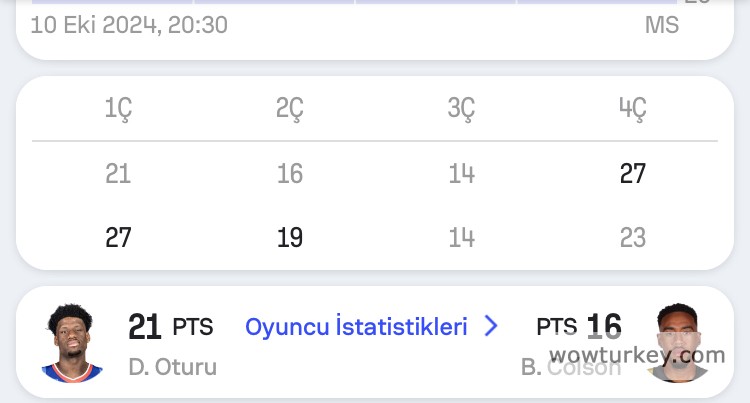Image resolution: width=750 pixels, height=403 pixels.
Task: Select the 2Ç quarter column header
Action: pyautogui.click(x=290, y=109)
